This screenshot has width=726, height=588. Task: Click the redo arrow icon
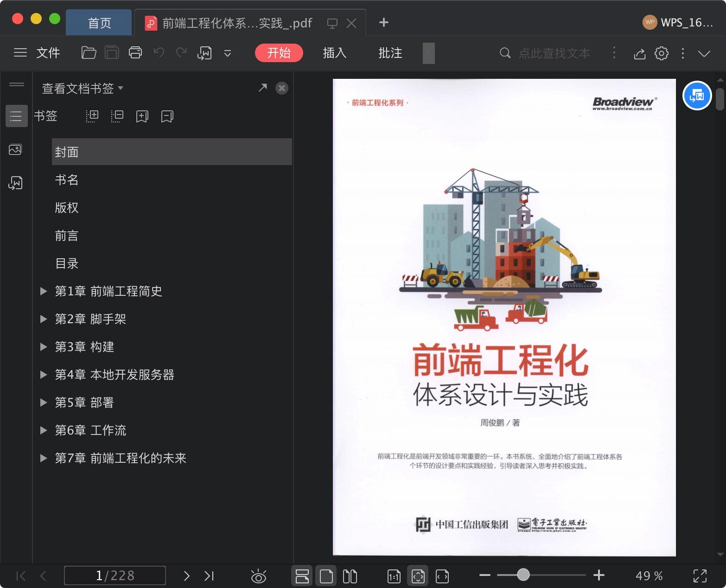point(181,53)
